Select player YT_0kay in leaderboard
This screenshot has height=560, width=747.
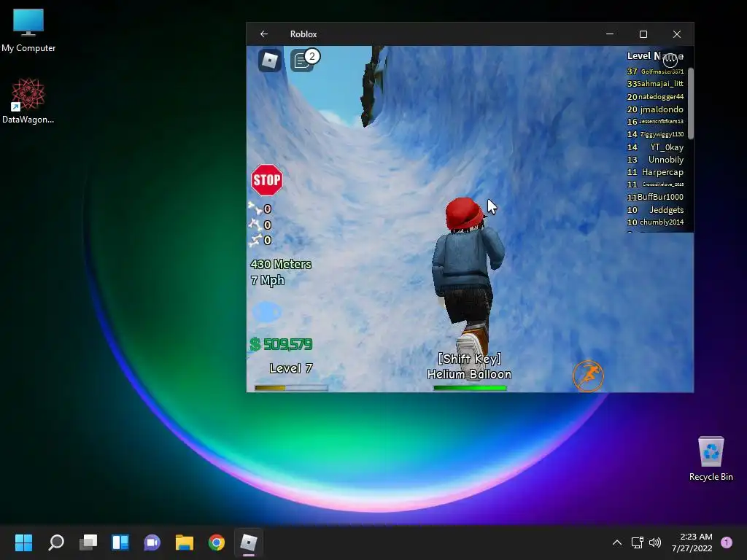point(655,147)
